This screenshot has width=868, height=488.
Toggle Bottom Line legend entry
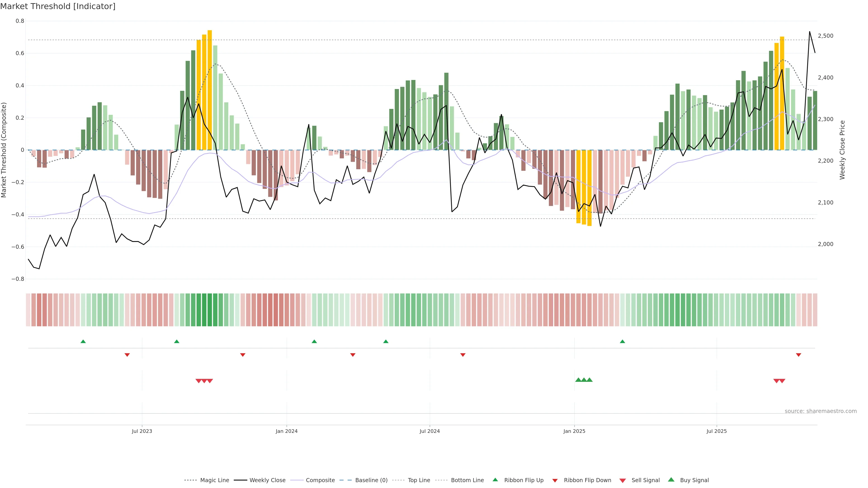[467, 480]
